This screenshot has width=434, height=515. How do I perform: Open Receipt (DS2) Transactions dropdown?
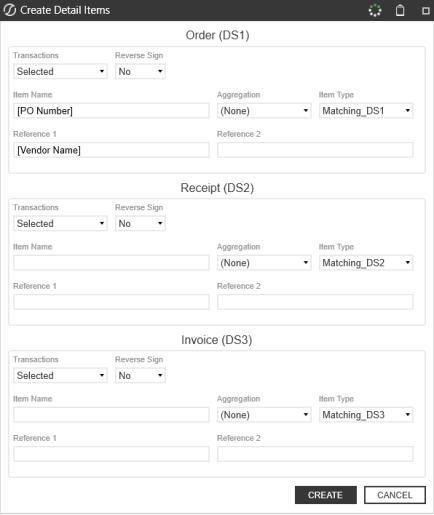point(60,223)
